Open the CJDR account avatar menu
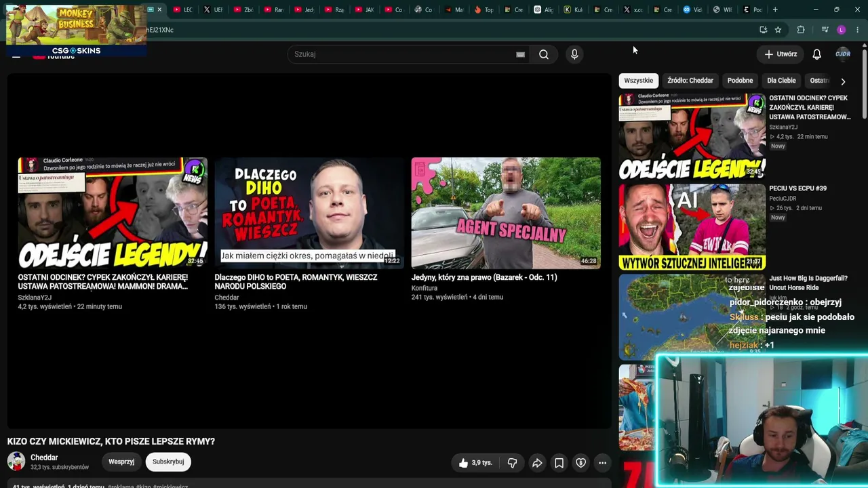 tap(843, 54)
